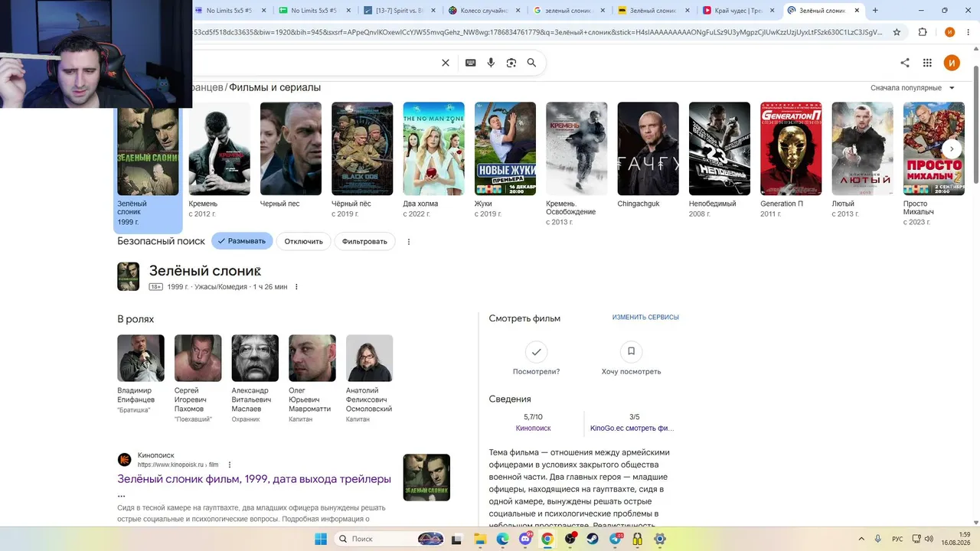
Task: Open File Explorer from the taskbar
Action: tap(480, 539)
